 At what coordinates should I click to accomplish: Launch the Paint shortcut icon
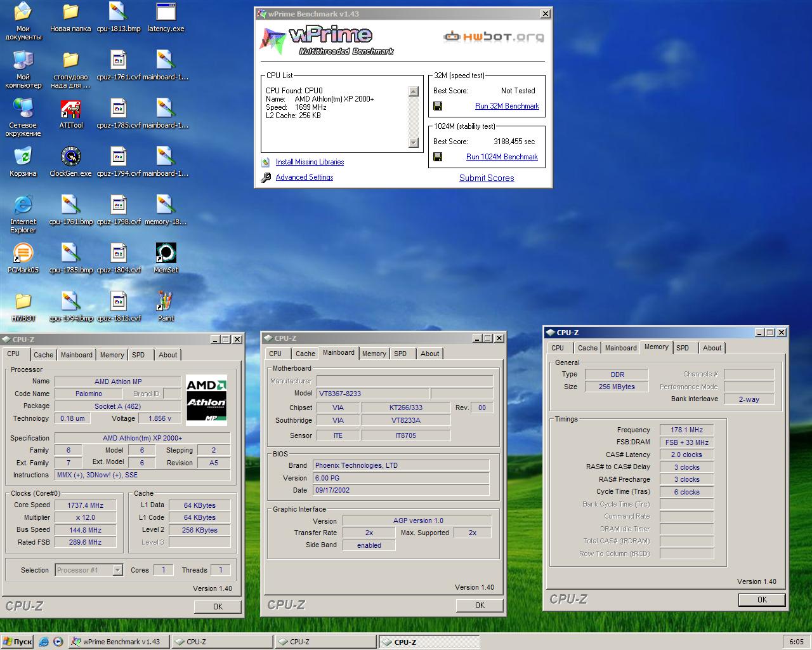click(x=166, y=302)
